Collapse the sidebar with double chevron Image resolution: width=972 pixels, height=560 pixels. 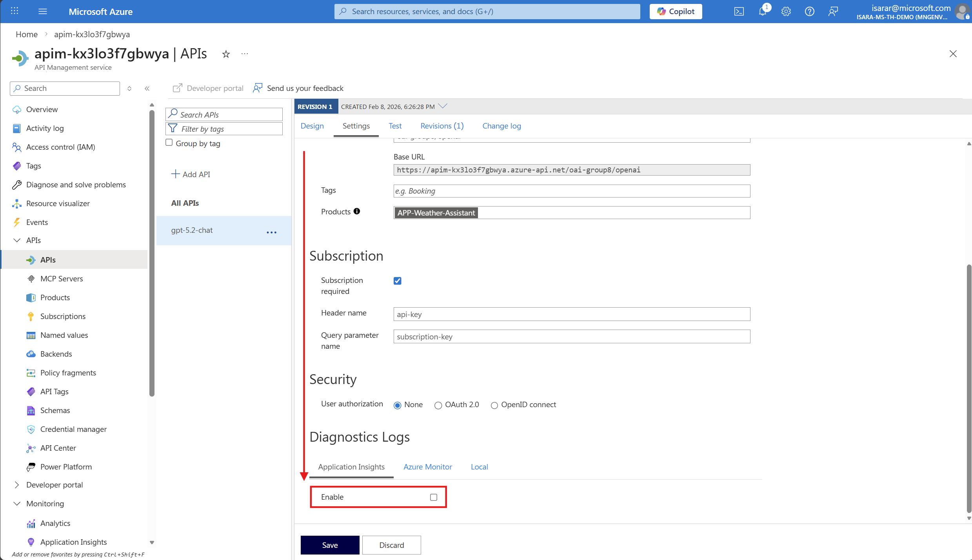[147, 89]
